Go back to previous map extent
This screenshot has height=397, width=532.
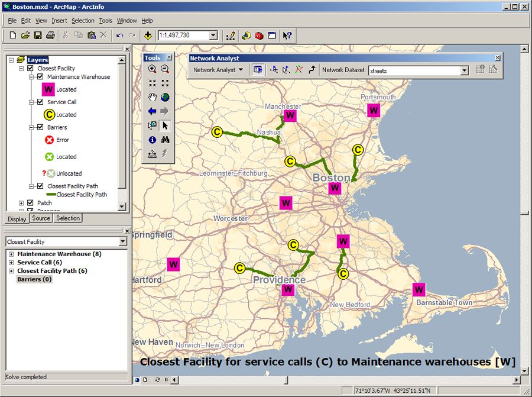point(153,111)
